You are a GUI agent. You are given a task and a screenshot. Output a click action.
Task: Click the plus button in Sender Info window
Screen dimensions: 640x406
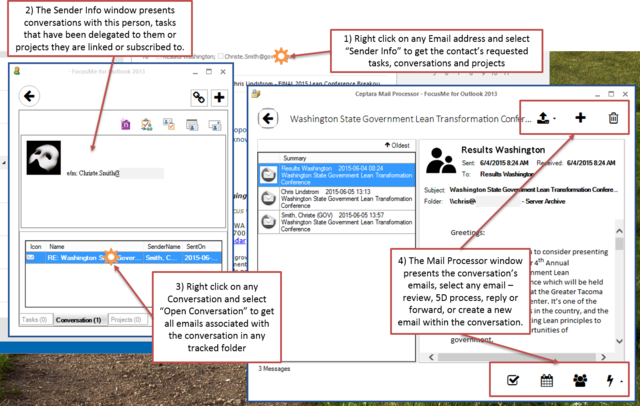point(219,98)
